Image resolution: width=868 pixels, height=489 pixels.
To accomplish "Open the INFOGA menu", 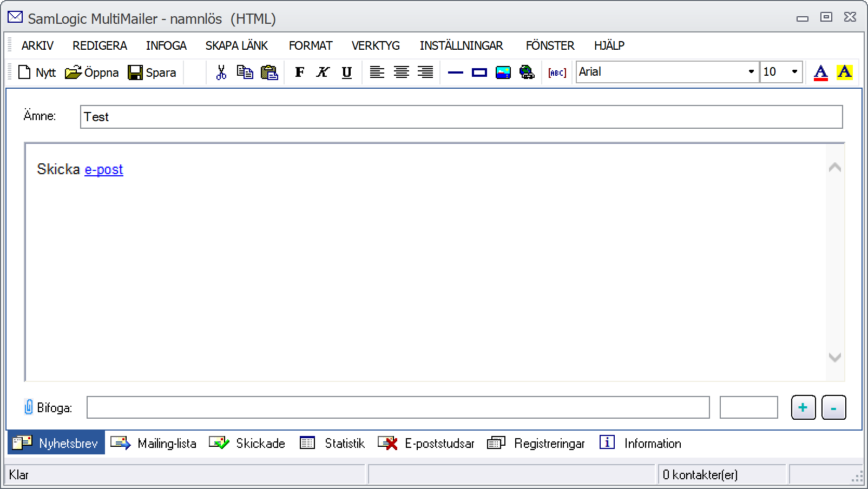I will [166, 45].
